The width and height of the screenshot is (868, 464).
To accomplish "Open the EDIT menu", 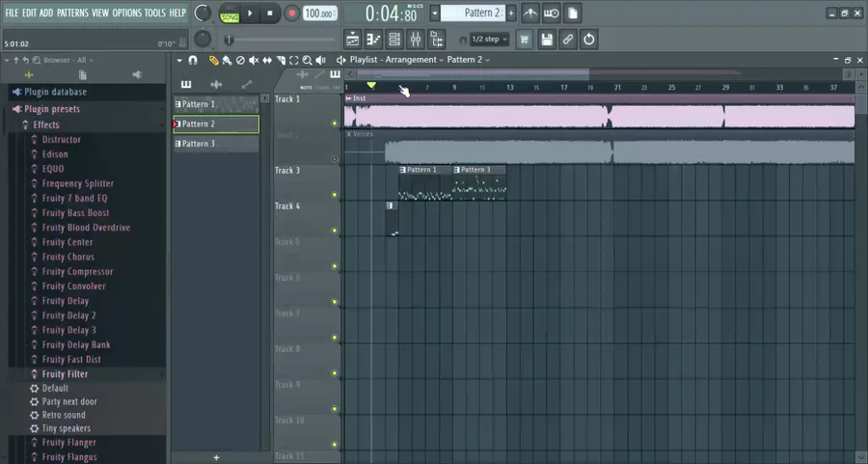I will (29, 13).
